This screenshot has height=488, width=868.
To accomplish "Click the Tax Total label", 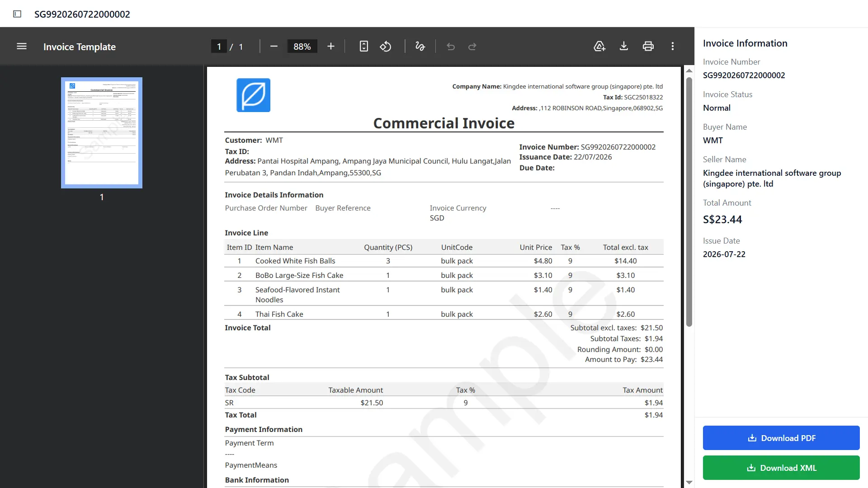I will (x=241, y=415).
